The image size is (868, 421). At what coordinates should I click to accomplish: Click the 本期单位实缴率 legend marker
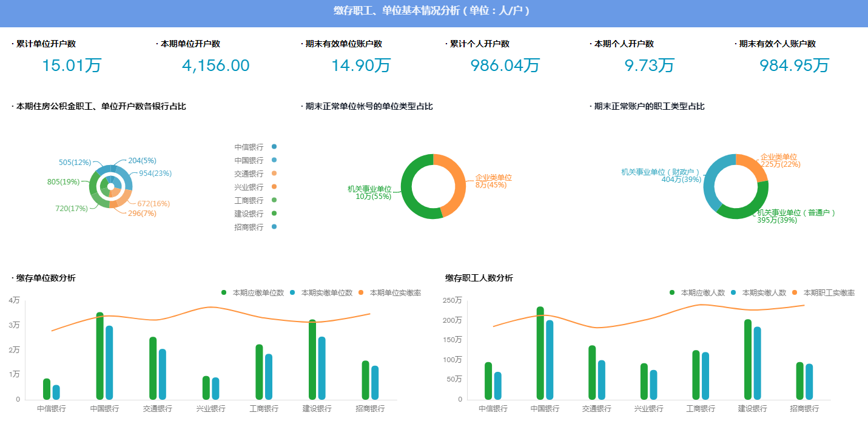point(361,293)
